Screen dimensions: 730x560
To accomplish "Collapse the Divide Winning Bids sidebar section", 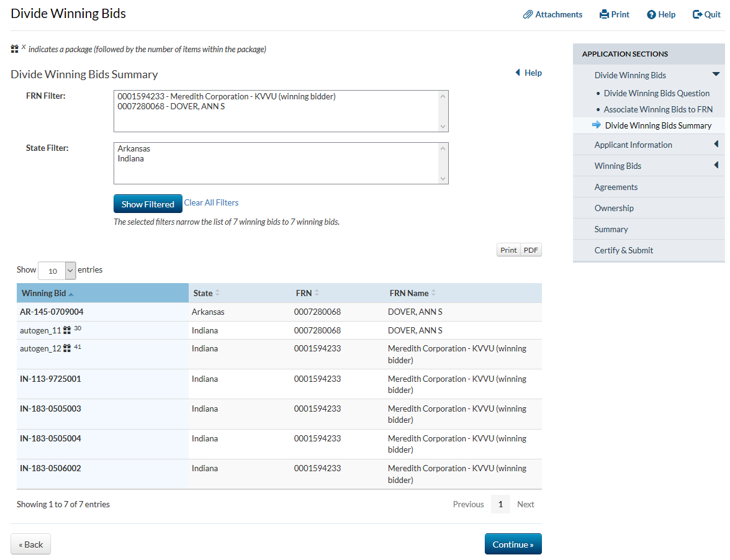I will (x=716, y=75).
